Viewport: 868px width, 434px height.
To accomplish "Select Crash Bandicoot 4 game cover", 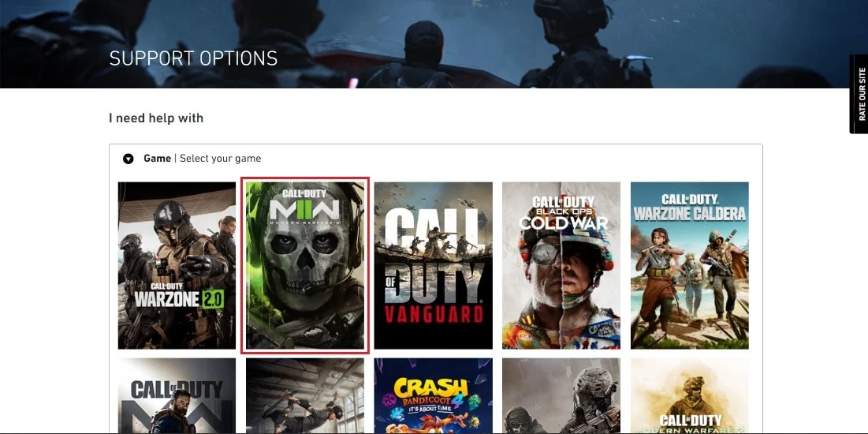I will (x=434, y=396).
